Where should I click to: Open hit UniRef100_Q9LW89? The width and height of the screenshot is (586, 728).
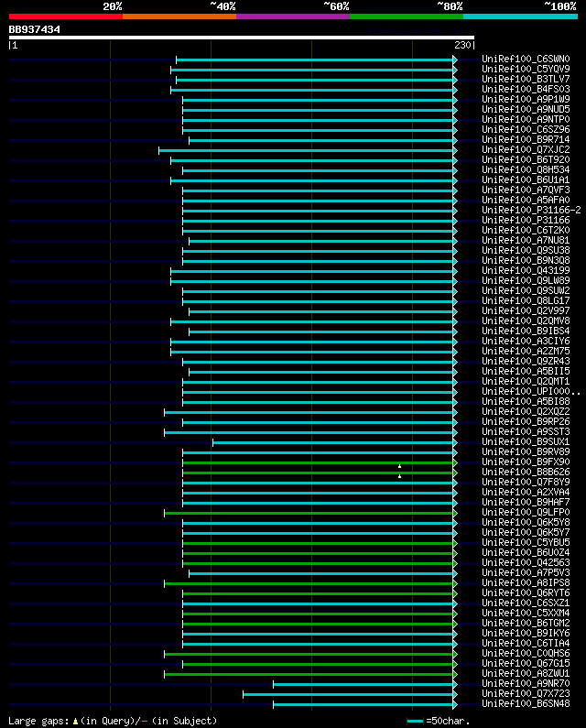526,281
